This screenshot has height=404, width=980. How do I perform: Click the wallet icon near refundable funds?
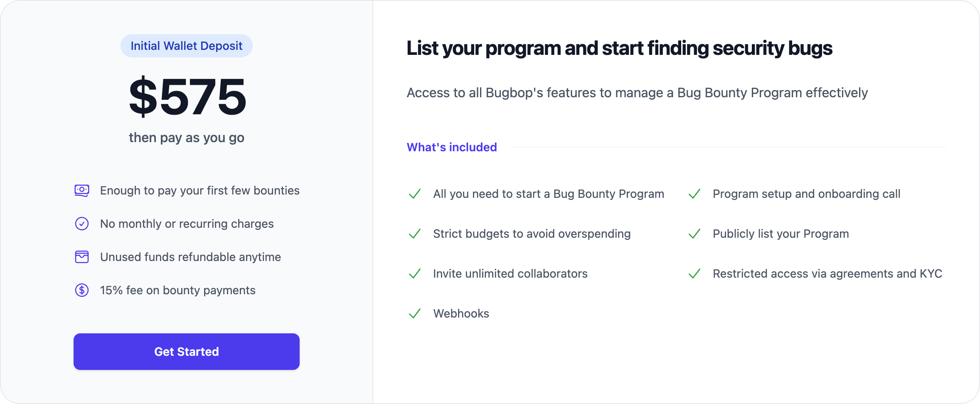click(82, 257)
